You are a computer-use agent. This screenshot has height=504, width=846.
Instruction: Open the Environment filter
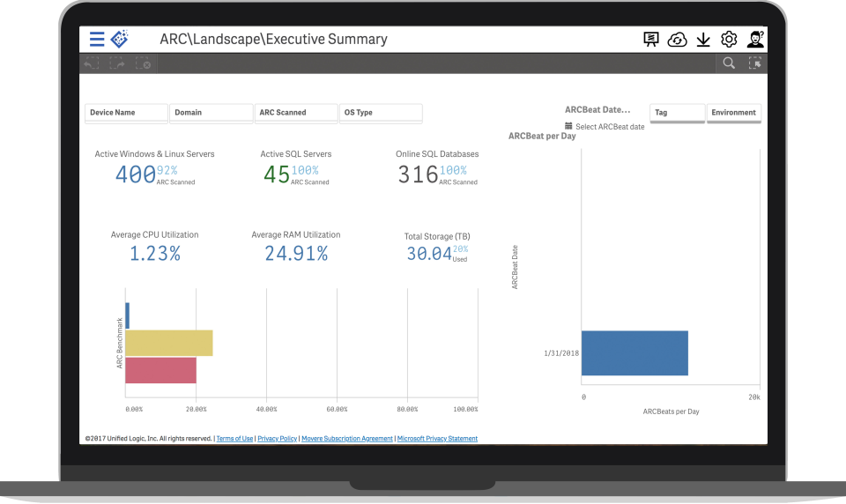pyautogui.click(x=734, y=113)
